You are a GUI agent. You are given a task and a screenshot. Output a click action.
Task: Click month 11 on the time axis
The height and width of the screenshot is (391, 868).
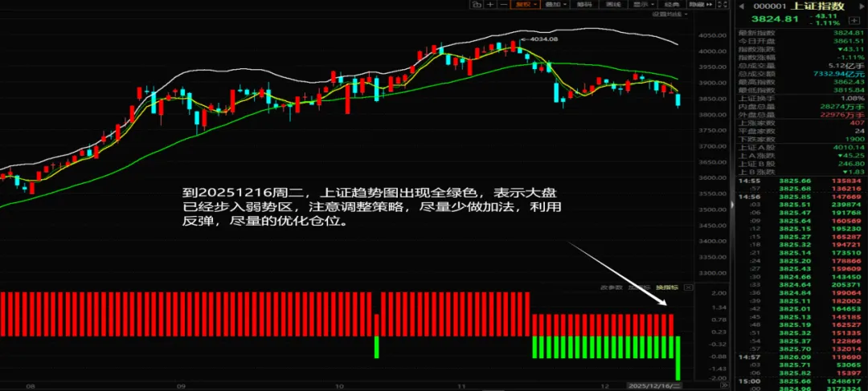click(462, 385)
